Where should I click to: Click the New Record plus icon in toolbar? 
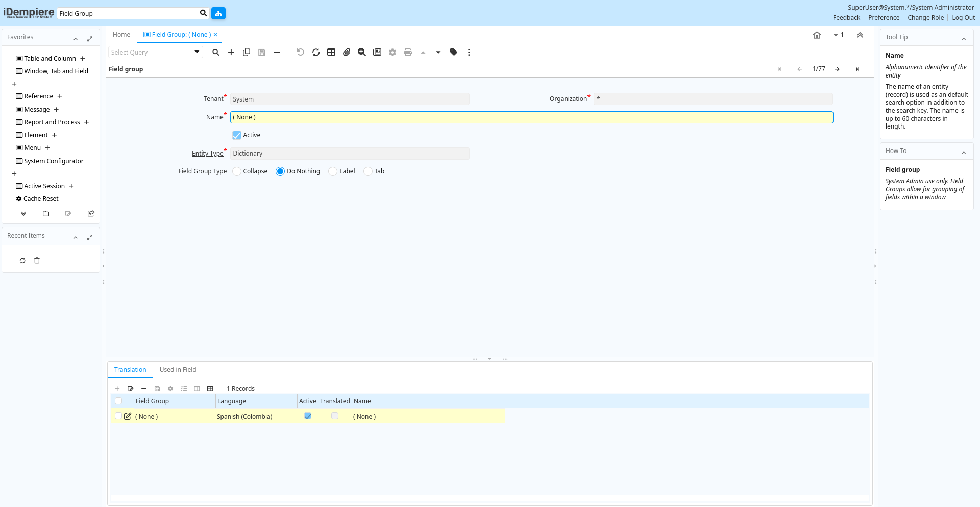coord(231,52)
